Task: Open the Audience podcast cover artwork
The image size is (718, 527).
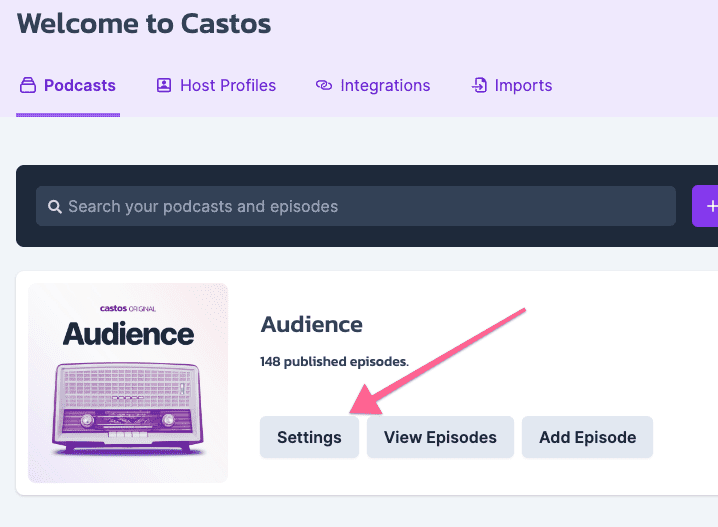Action: [128, 383]
